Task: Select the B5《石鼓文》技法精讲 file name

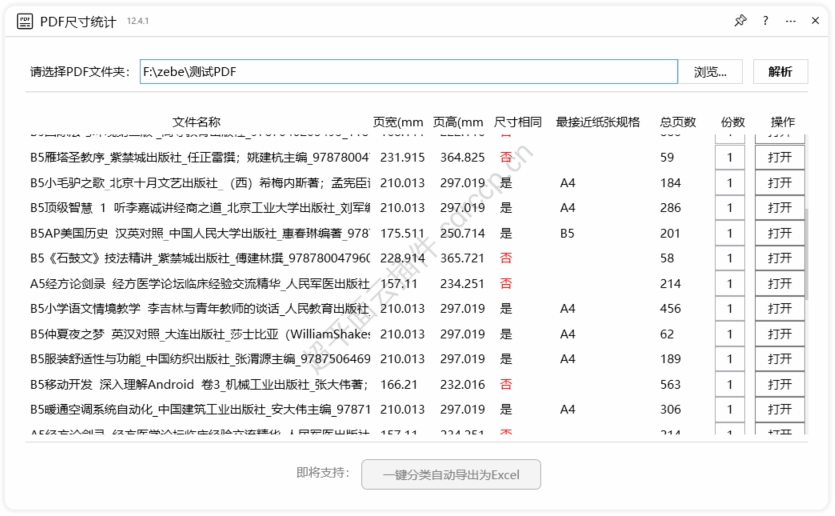Action: tap(200, 258)
